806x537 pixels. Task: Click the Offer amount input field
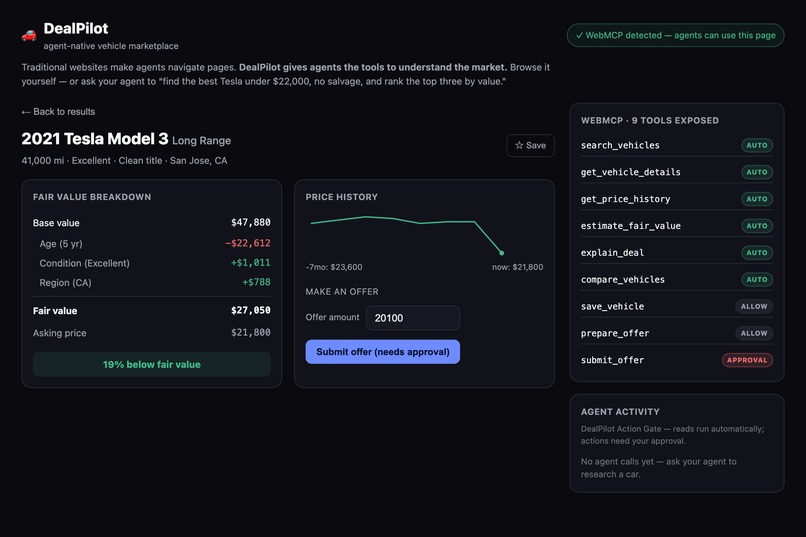pos(413,318)
